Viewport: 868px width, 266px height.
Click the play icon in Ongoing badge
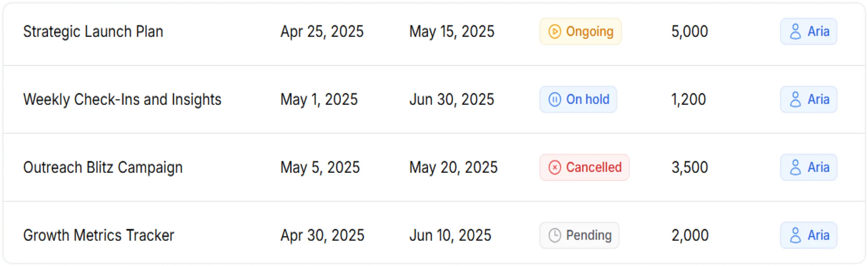554,32
